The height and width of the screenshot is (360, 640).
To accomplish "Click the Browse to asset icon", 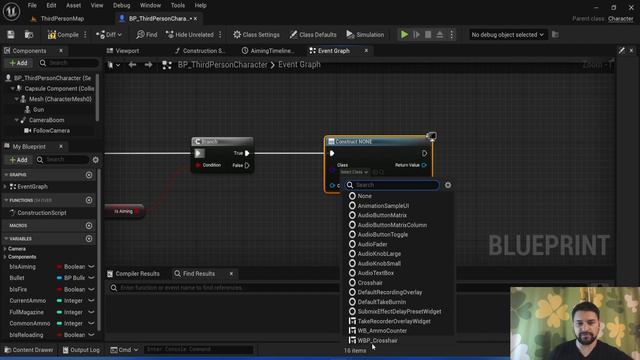I will [x=29, y=35].
